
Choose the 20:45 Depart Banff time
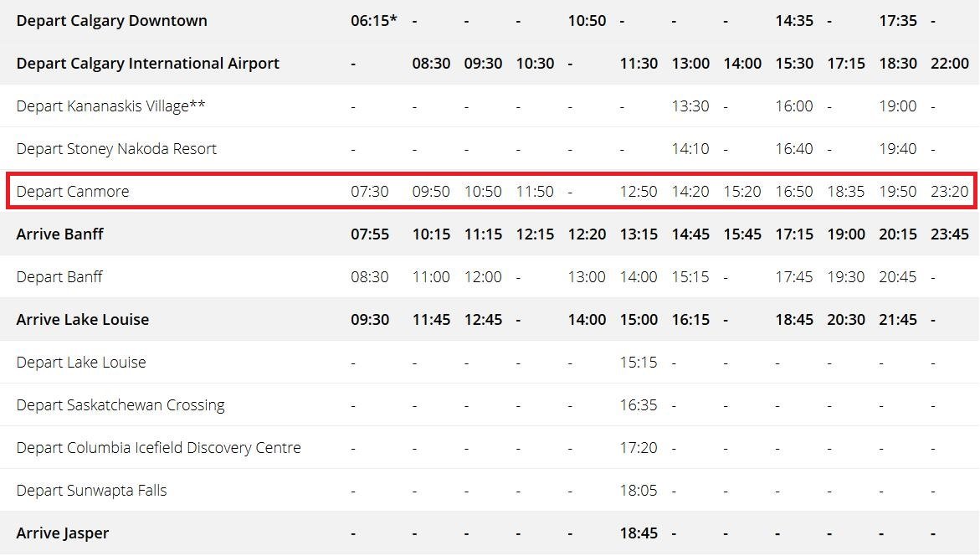click(897, 277)
